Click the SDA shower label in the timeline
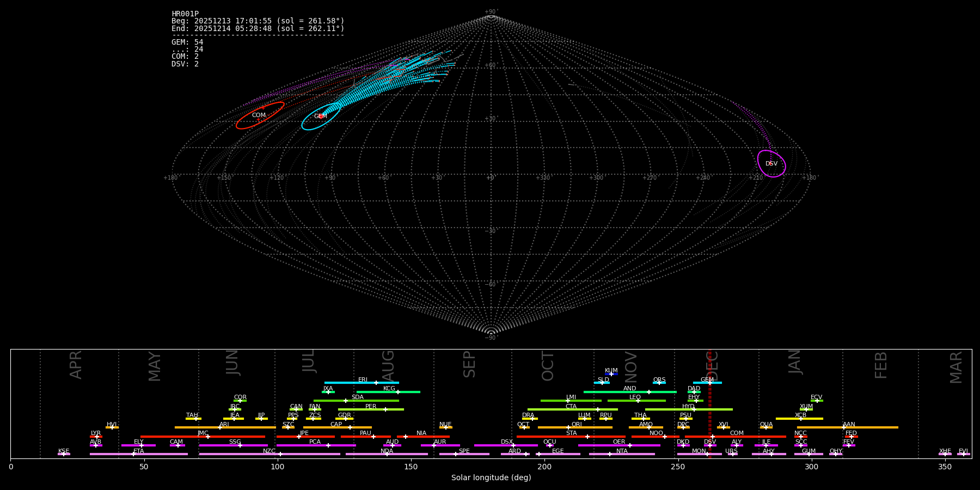The width and height of the screenshot is (980, 490). click(x=358, y=397)
